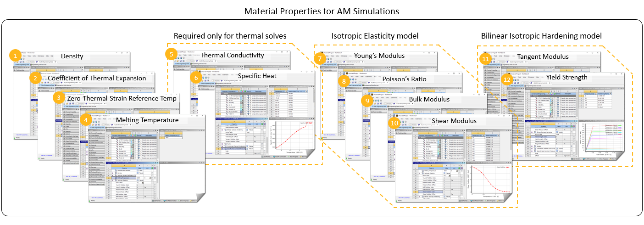Open the Extensions menu in Shear Modulus window

pyautogui.click(x=419, y=119)
